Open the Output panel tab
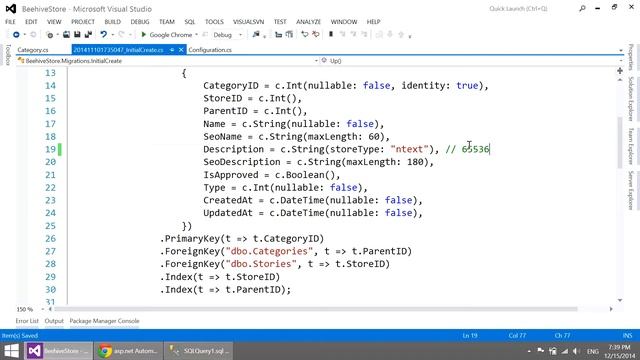This screenshot has height=360, width=640. point(54,321)
